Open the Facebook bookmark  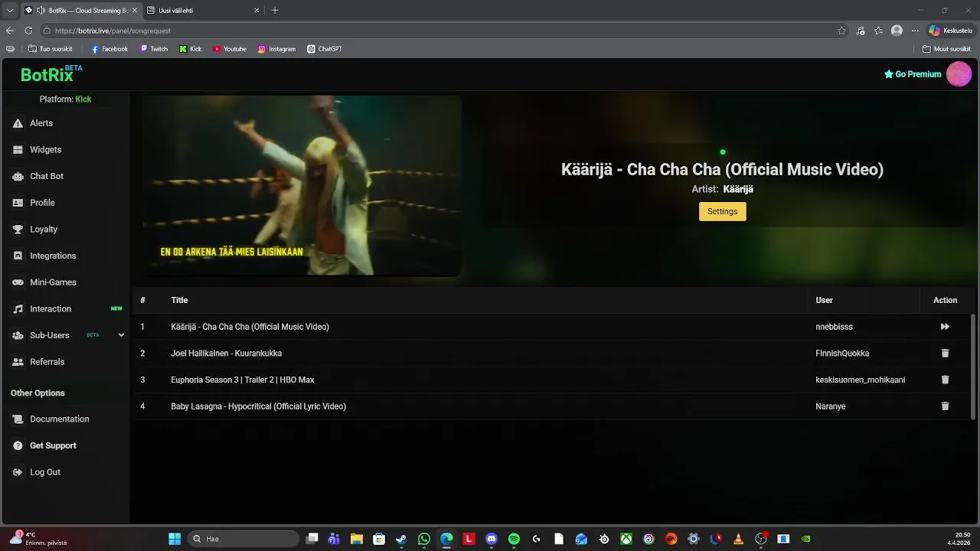pos(109,49)
